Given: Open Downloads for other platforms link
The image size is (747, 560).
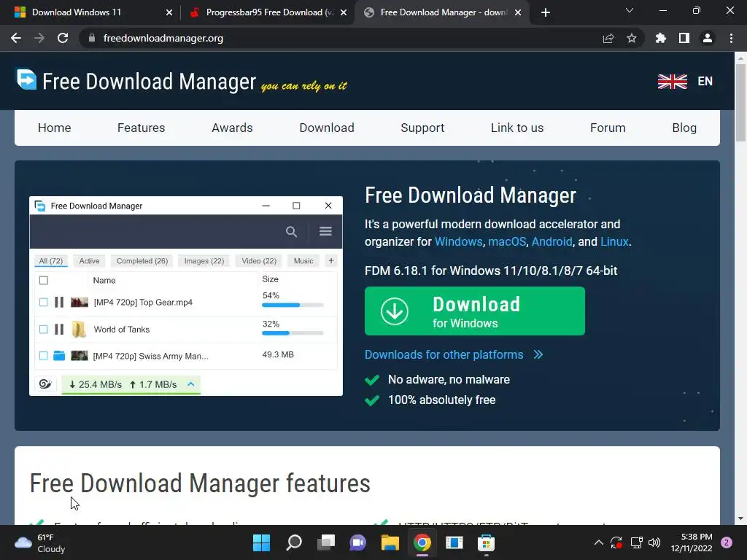Looking at the screenshot, I should [x=454, y=355].
